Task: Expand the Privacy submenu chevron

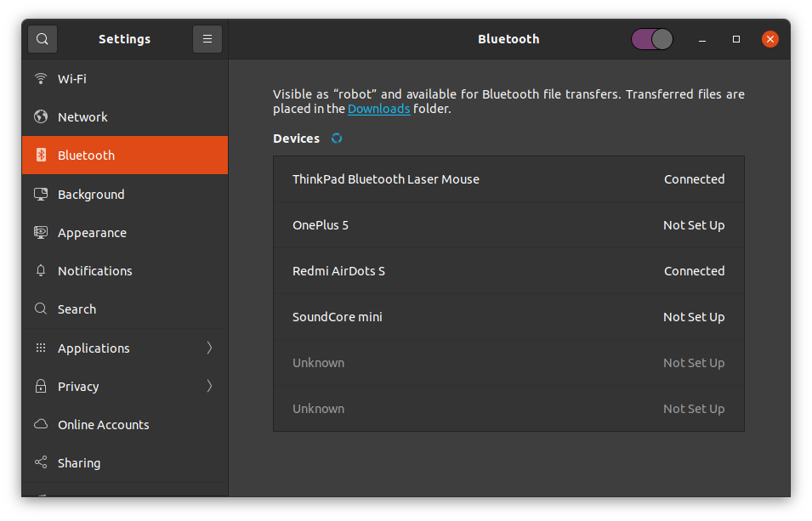Action: tap(209, 386)
